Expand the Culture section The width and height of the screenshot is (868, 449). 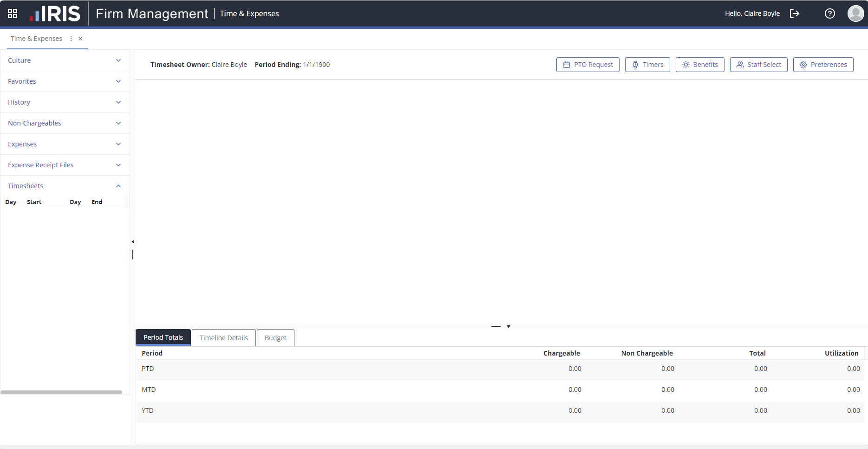click(118, 60)
